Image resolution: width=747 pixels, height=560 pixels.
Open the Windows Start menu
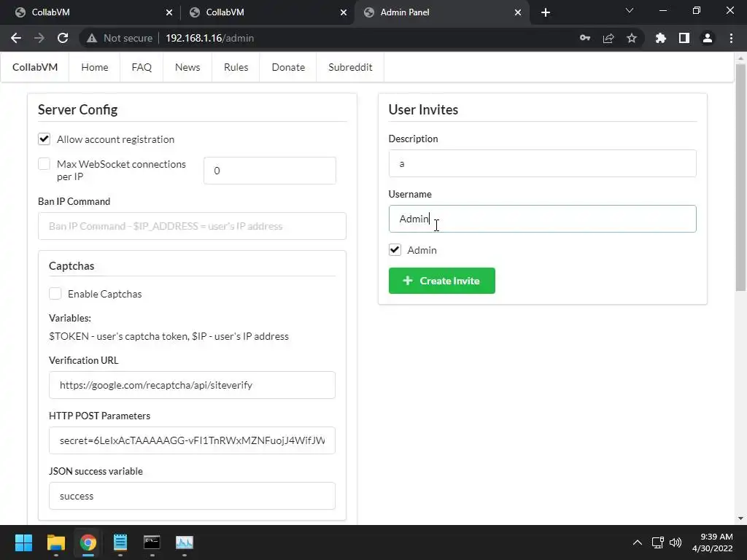[x=23, y=542]
